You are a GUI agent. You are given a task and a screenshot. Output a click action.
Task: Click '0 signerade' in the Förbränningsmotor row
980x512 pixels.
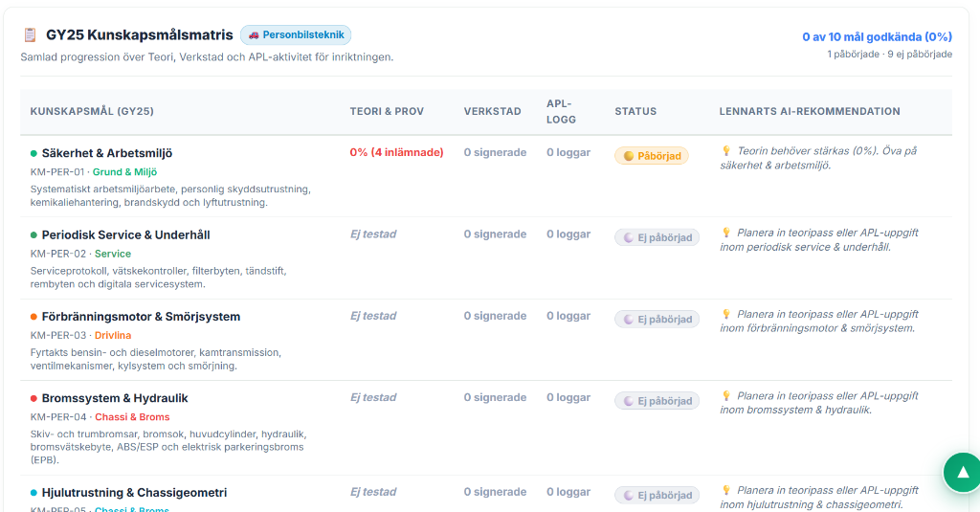point(495,316)
